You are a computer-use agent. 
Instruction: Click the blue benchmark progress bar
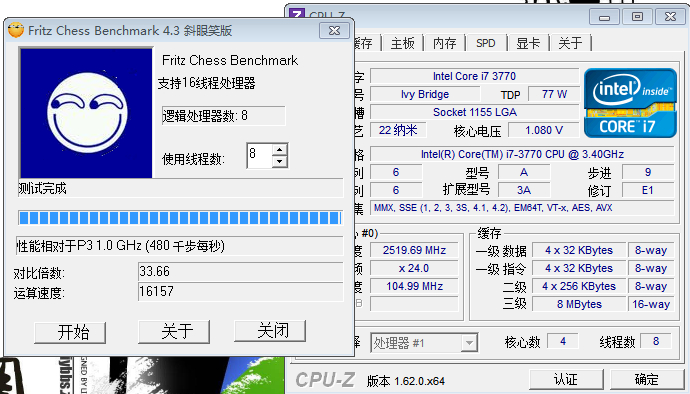tap(180, 218)
